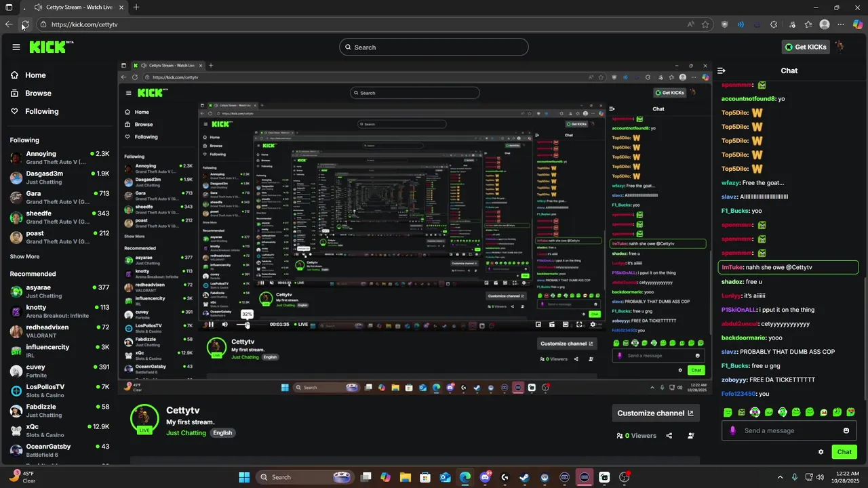
Task: Click the Kick search box
Action: point(434,47)
